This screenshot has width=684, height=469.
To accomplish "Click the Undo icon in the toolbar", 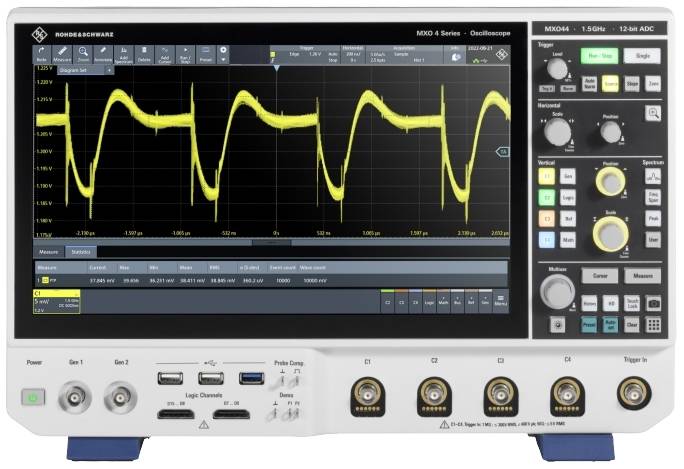I will click(42, 53).
